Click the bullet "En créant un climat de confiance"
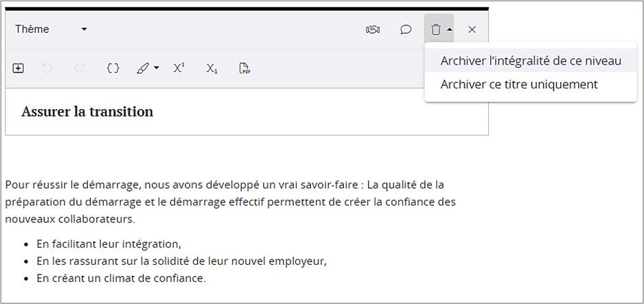Screen dimensions: 644x304 [121, 278]
